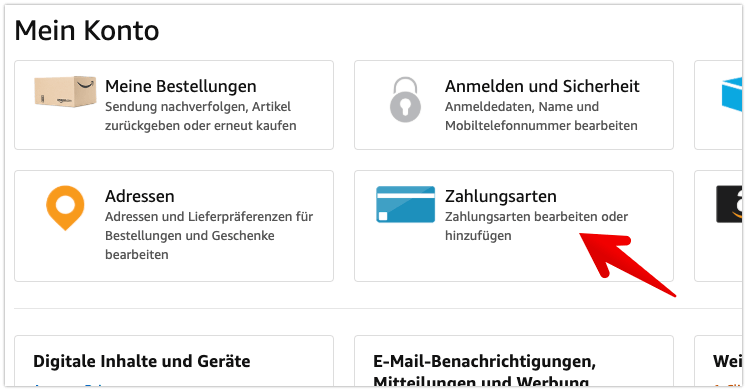Select the Digitale Inhalte und Geräte heading
Viewport: 747px width, 391px height.
[141, 361]
